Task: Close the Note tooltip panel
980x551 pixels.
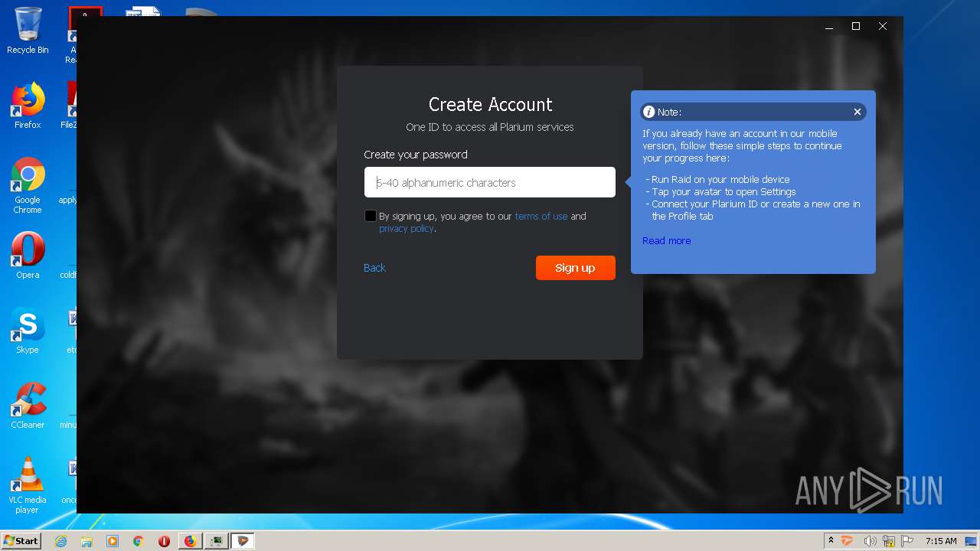Action: click(857, 112)
